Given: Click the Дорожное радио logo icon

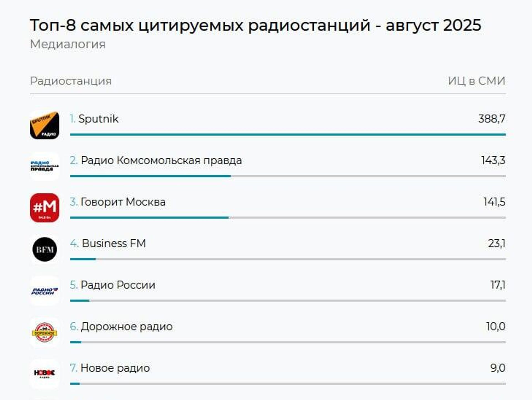Looking at the screenshot, I should [45, 332].
